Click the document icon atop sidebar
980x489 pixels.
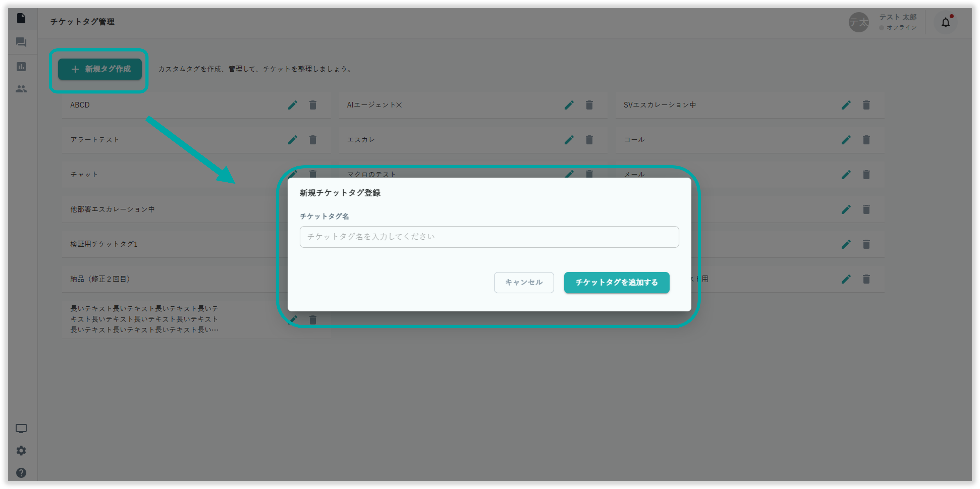pyautogui.click(x=21, y=18)
